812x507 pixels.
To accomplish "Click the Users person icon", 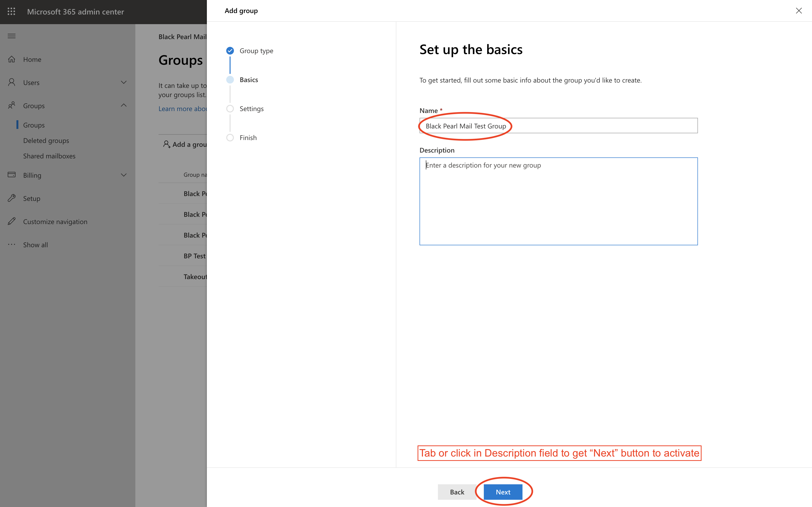I will click(12, 83).
